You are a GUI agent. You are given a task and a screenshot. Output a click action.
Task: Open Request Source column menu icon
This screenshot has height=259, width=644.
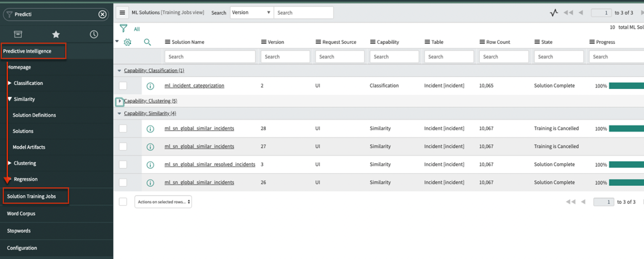click(318, 42)
